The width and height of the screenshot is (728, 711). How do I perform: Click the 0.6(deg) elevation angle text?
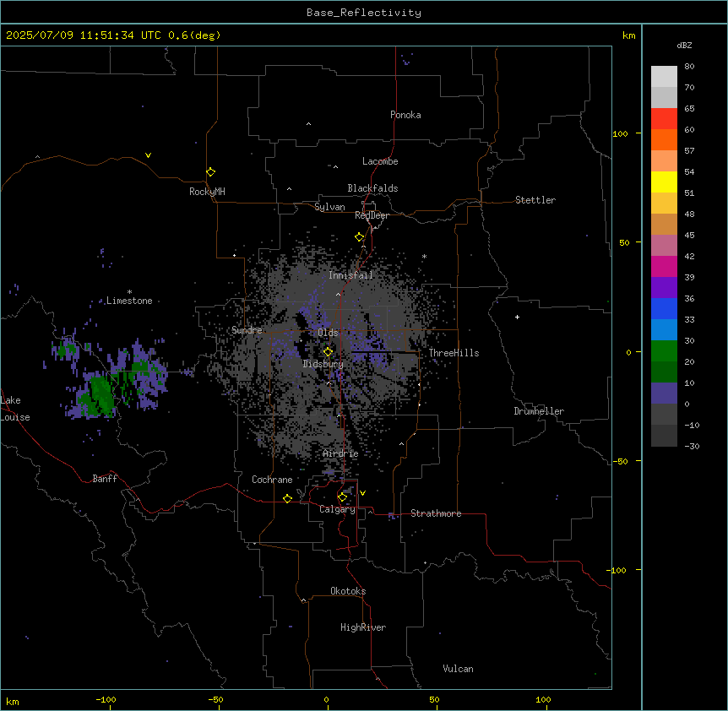tap(194, 35)
